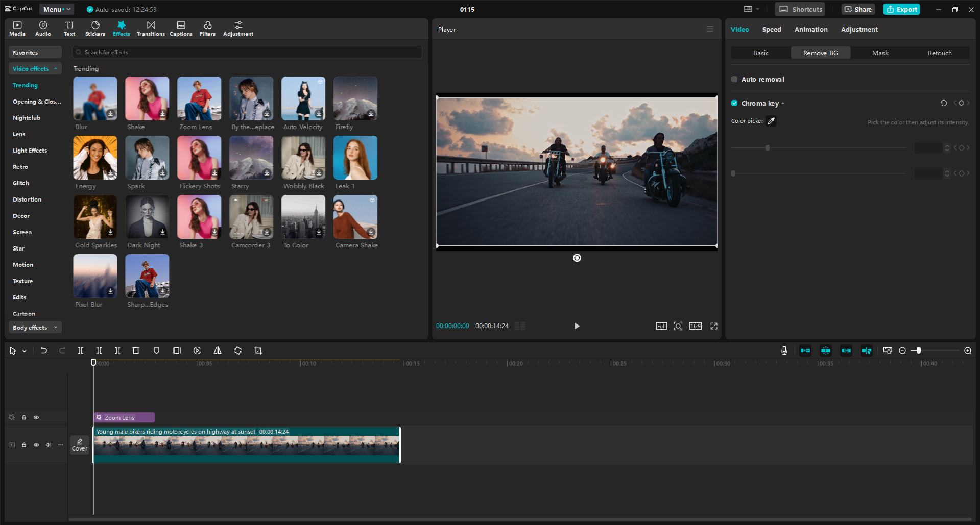
Task: Select the Zoom Lens effect thumbnail
Action: point(199,98)
